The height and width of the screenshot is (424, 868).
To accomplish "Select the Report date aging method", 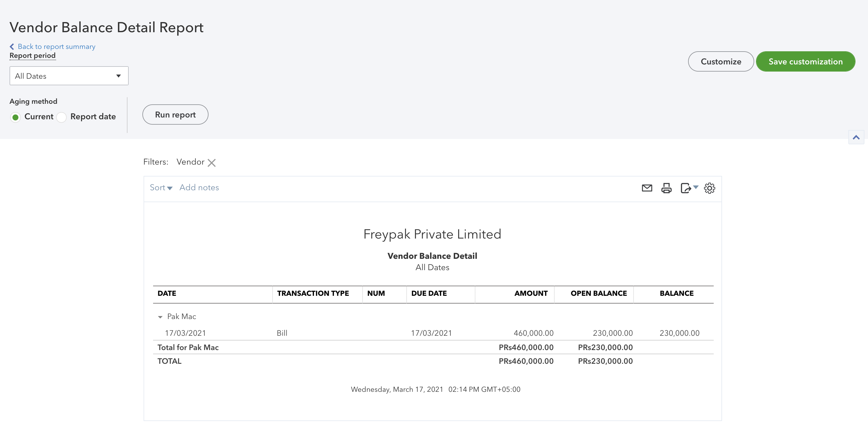I will pos(61,117).
